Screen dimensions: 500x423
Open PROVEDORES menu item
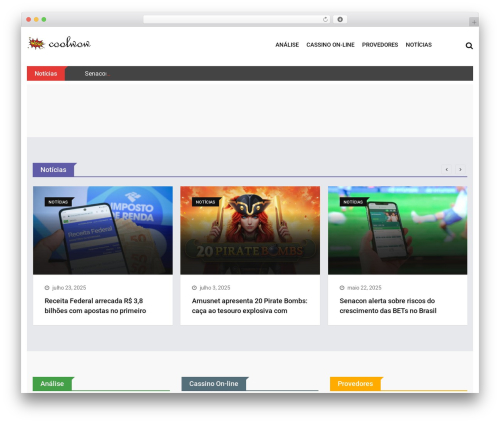(x=380, y=45)
